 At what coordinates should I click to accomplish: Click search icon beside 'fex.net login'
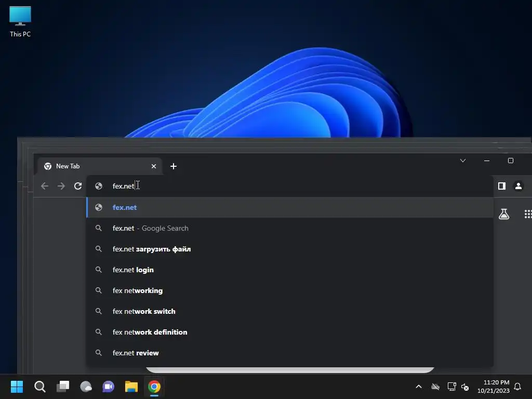coord(98,270)
